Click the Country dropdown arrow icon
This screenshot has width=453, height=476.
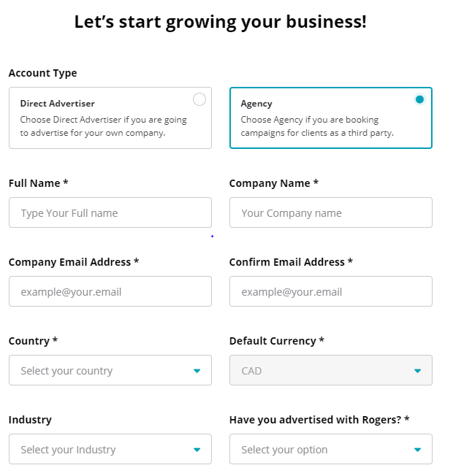197,371
